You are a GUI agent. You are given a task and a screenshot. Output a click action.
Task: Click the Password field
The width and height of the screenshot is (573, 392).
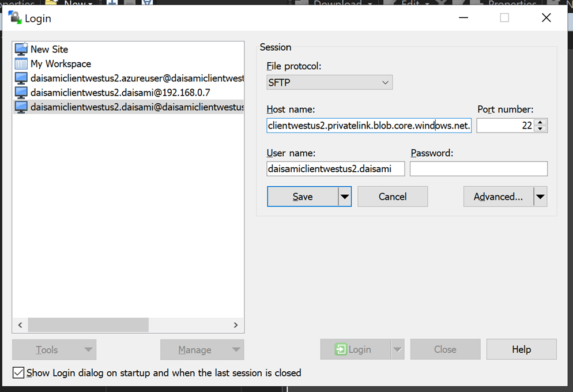pos(478,169)
